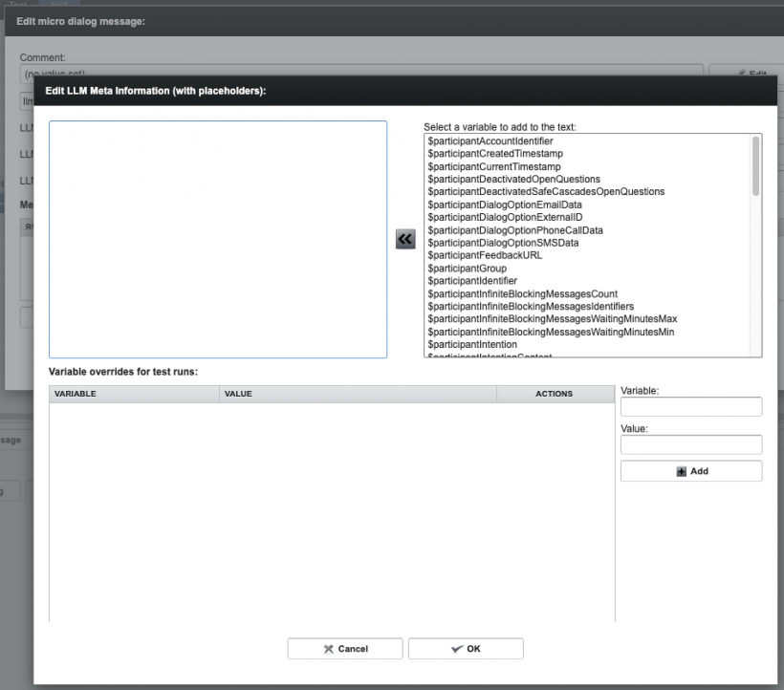Click the VALUE column header
Viewport: 784px width, 690px height.
[x=358, y=394]
